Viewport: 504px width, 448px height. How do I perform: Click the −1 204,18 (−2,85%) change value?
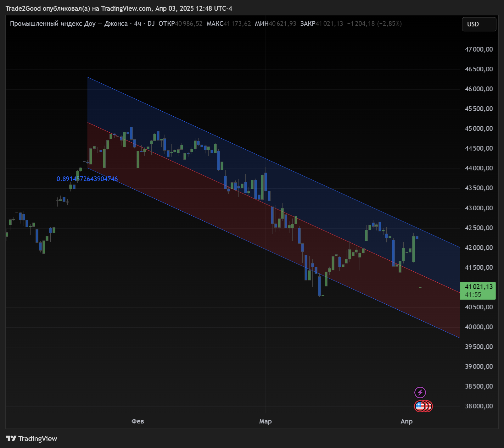click(374, 24)
